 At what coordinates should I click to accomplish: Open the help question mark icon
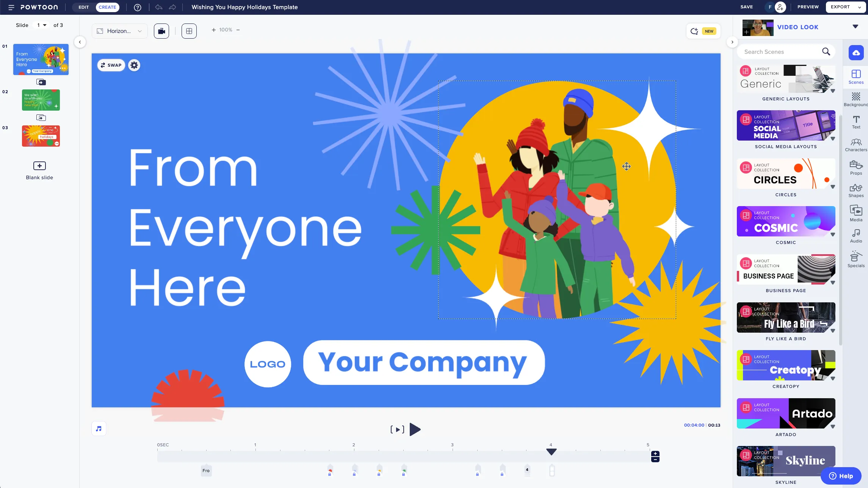(137, 7)
